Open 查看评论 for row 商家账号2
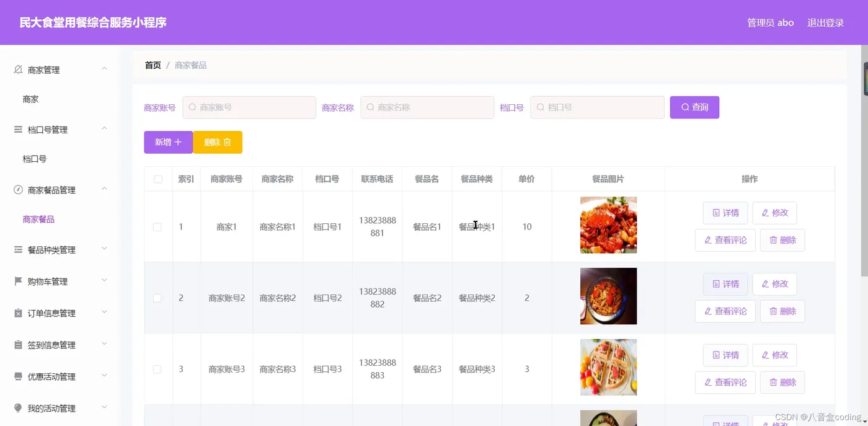Screen dimensions: 868x426 click(x=725, y=311)
